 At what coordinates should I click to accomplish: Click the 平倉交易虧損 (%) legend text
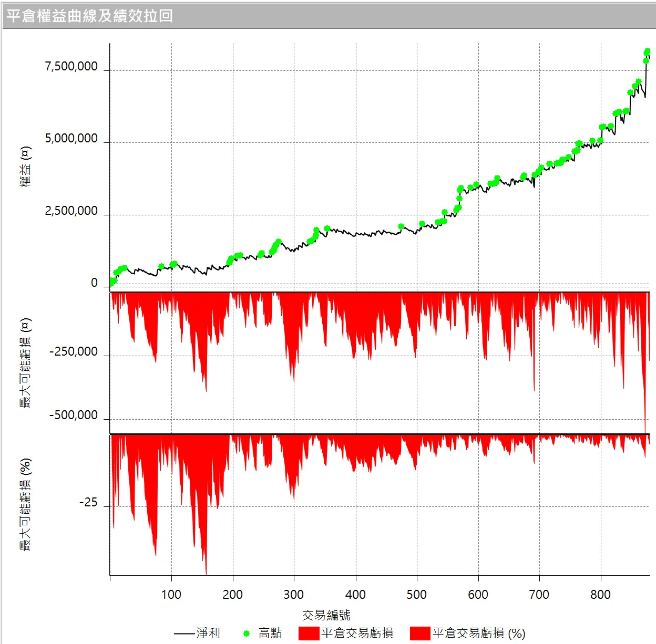479,633
